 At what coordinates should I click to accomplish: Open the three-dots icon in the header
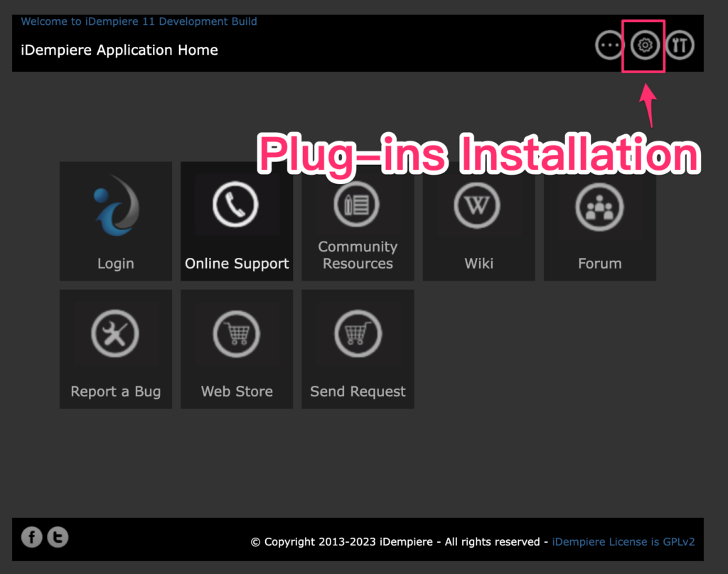[x=609, y=45]
